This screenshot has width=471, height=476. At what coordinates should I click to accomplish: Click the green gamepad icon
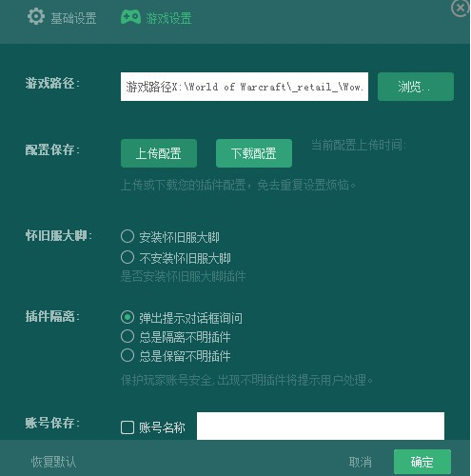tap(130, 17)
